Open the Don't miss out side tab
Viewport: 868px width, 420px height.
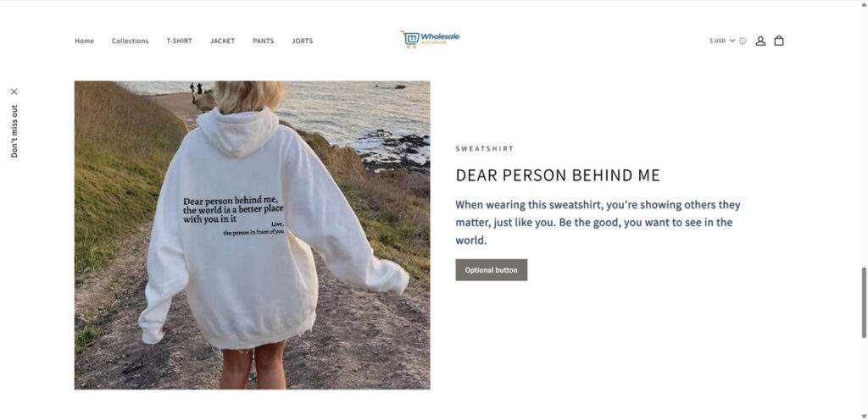[14, 131]
